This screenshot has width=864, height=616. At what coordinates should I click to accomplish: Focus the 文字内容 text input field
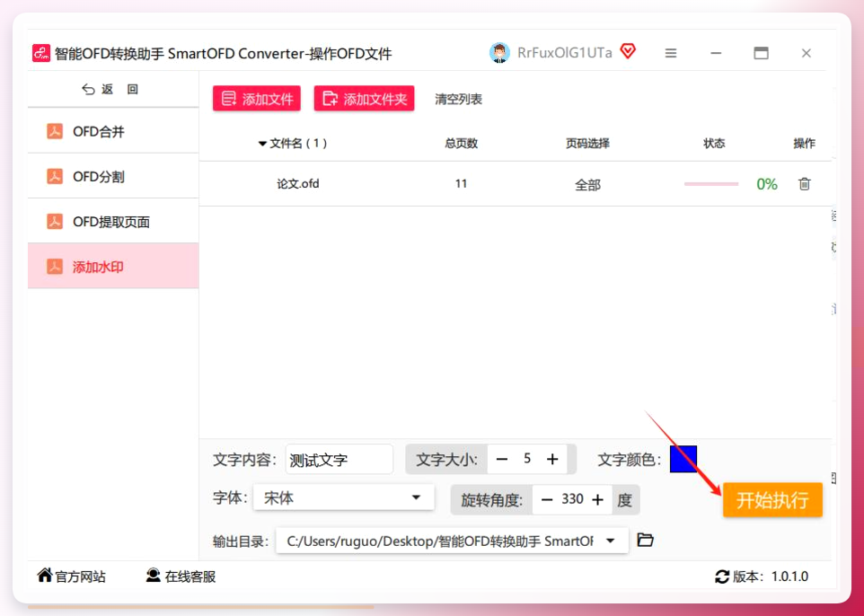pos(339,460)
